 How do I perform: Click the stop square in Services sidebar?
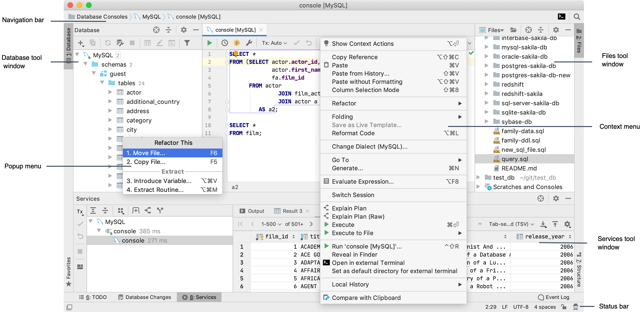tap(80, 251)
